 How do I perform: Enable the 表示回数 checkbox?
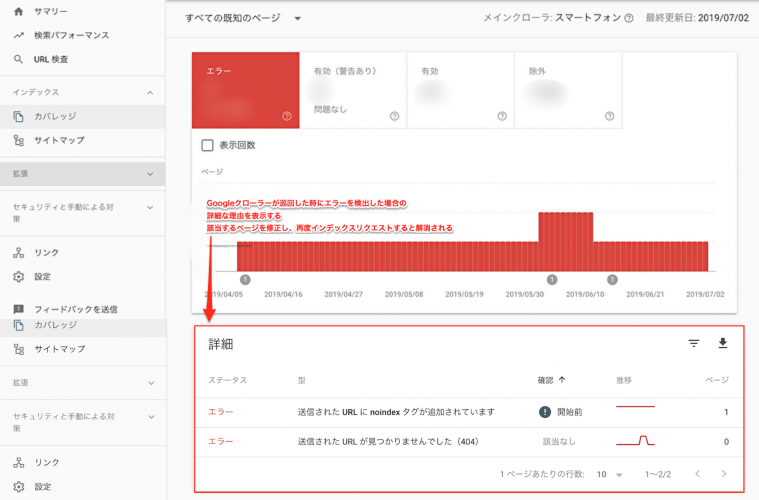click(207, 145)
